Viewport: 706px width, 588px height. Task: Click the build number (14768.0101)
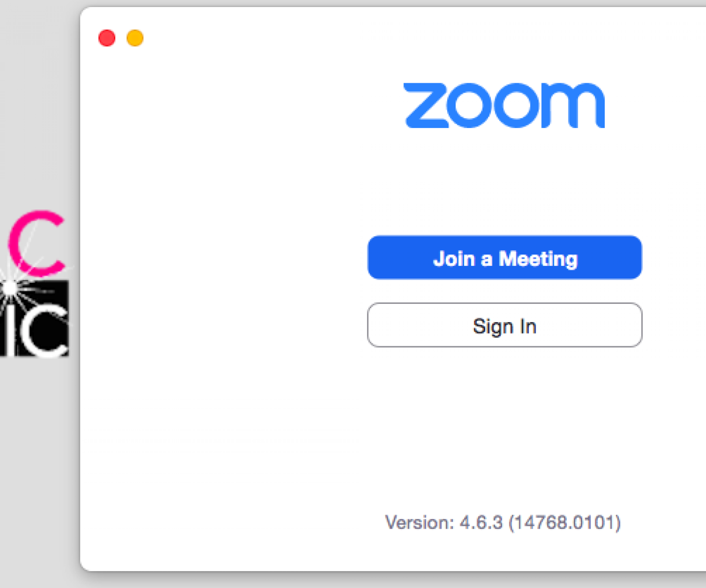(565, 523)
